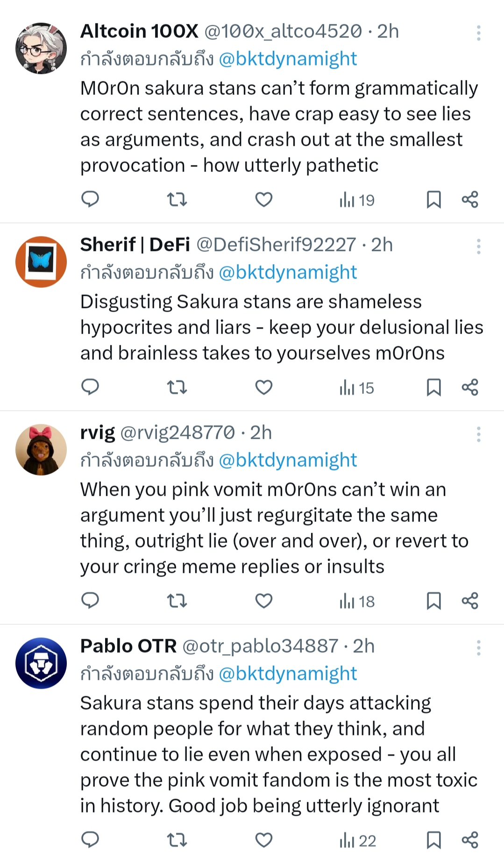Open rvig's avatar with pink bow
The width and height of the screenshot is (504, 862).
(41, 450)
